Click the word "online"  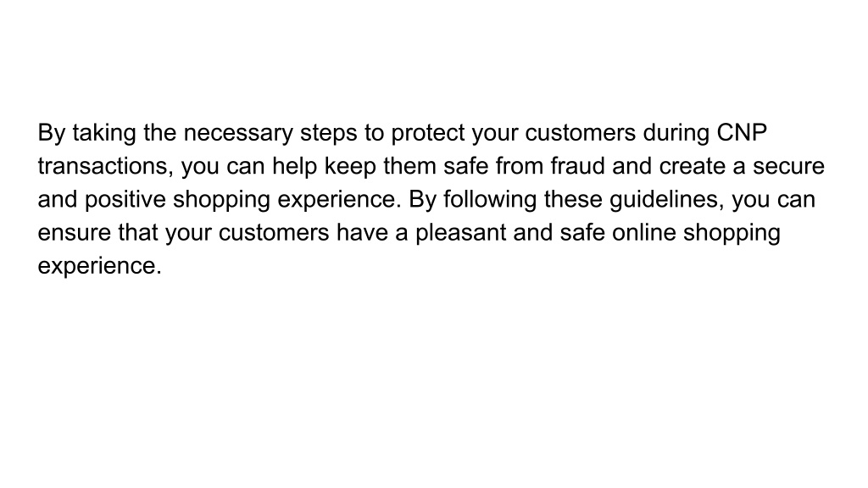[x=644, y=232]
